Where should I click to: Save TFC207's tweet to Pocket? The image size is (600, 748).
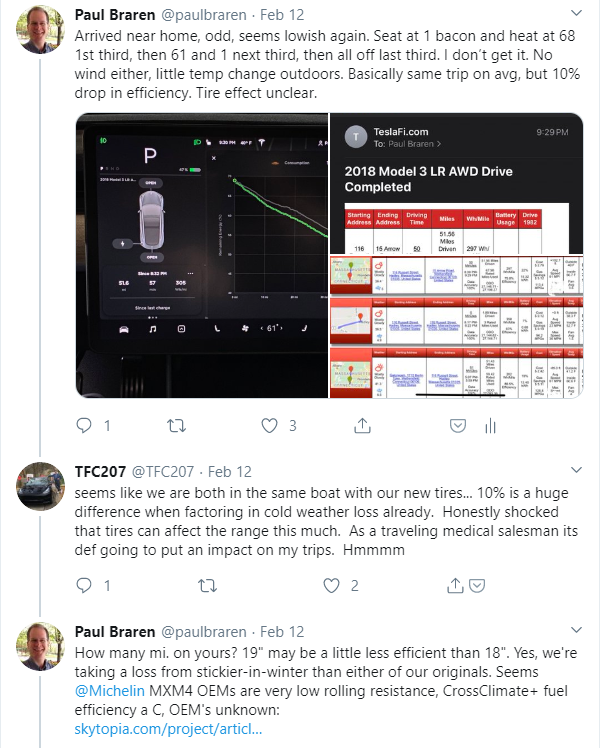[x=477, y=585]
